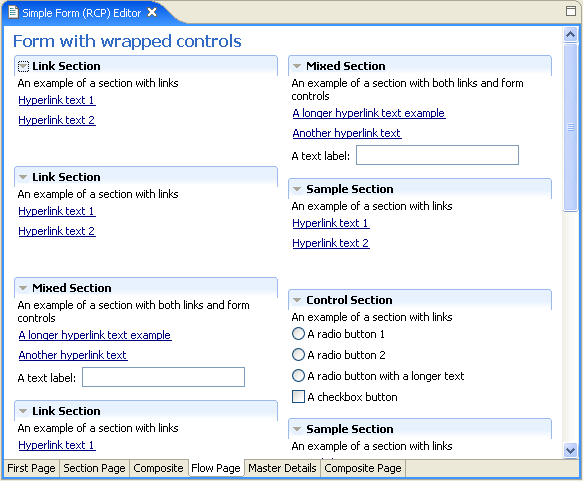Maximize the editor using the top-right icon

(571, 11)
